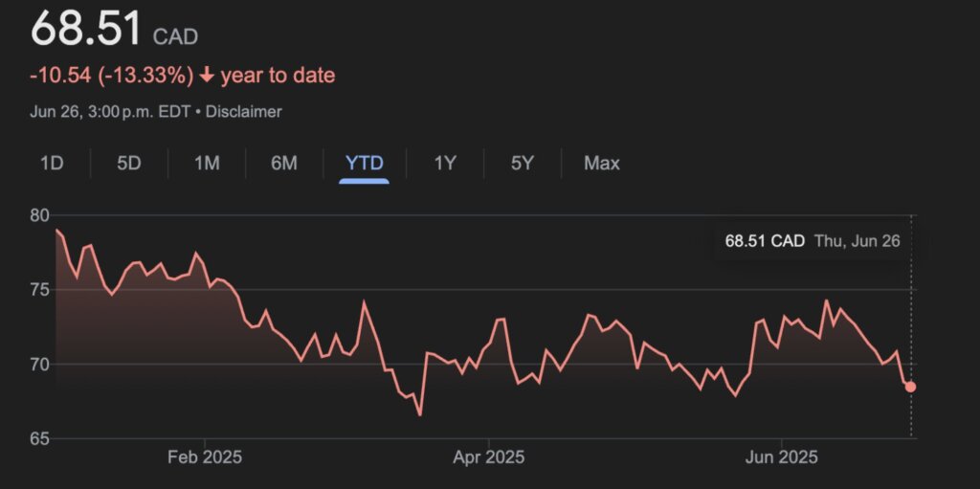Click the Feb 2025 axis label
980x489 pixels.
204,457
